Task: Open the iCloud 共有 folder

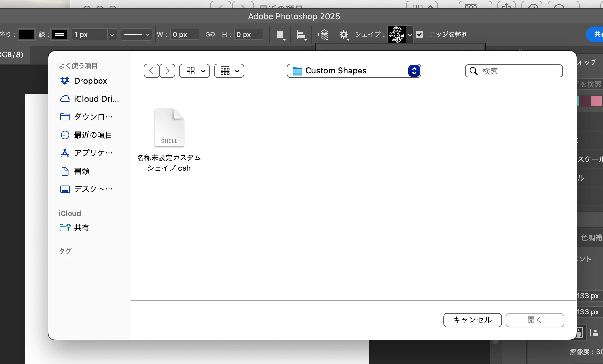Action: pos(74,228)
